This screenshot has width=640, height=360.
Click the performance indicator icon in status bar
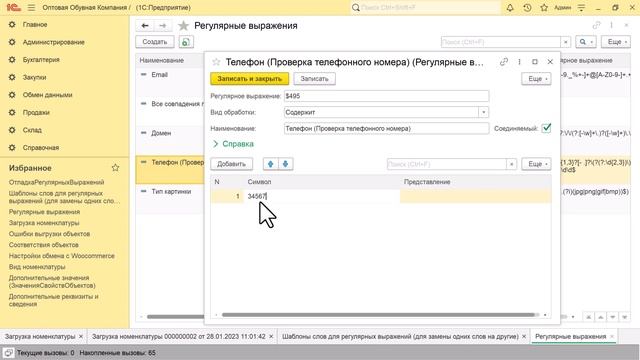click(x=8, y=353)
